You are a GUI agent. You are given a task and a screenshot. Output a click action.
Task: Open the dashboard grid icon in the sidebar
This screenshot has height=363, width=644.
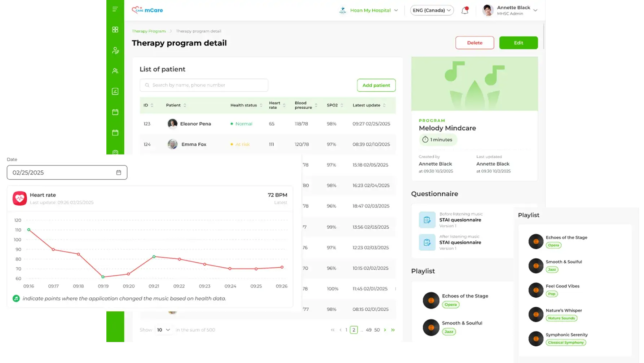point(115,30)
